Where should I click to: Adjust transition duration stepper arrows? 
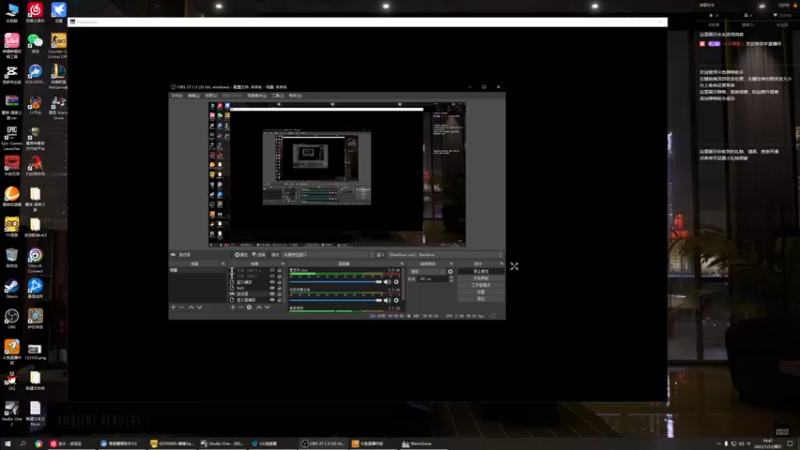click(451, 279)
